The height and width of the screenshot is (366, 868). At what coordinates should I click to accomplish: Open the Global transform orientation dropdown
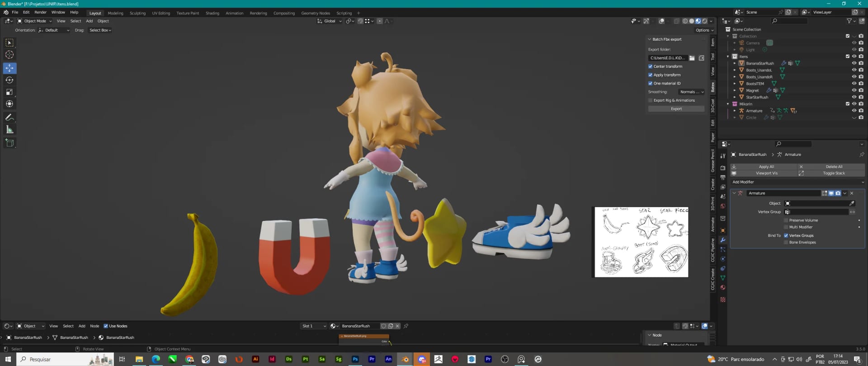coord(330,21)
